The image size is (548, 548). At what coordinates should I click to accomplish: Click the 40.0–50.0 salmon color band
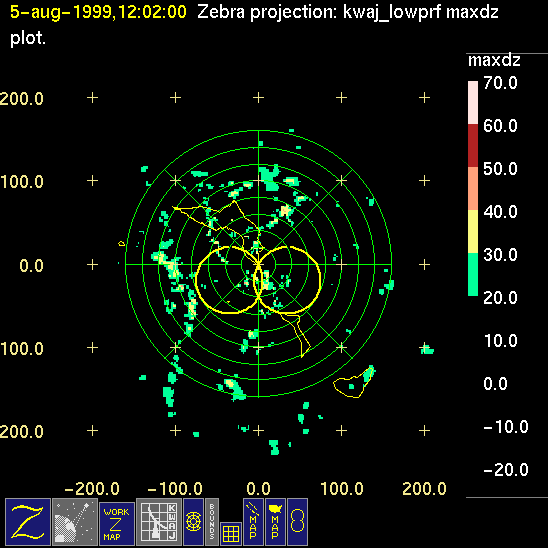[473, 188]
